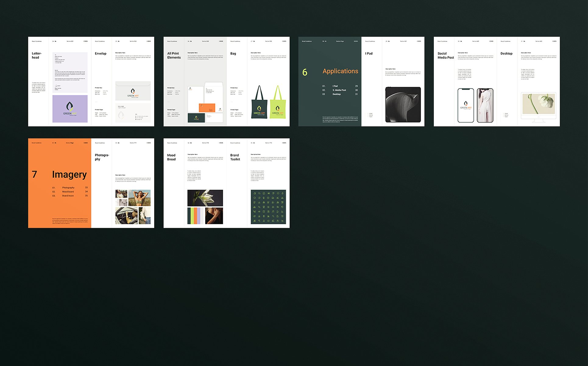Click the logo on the dark green tote bag
The image size is (588, 366).
(259, 110)
